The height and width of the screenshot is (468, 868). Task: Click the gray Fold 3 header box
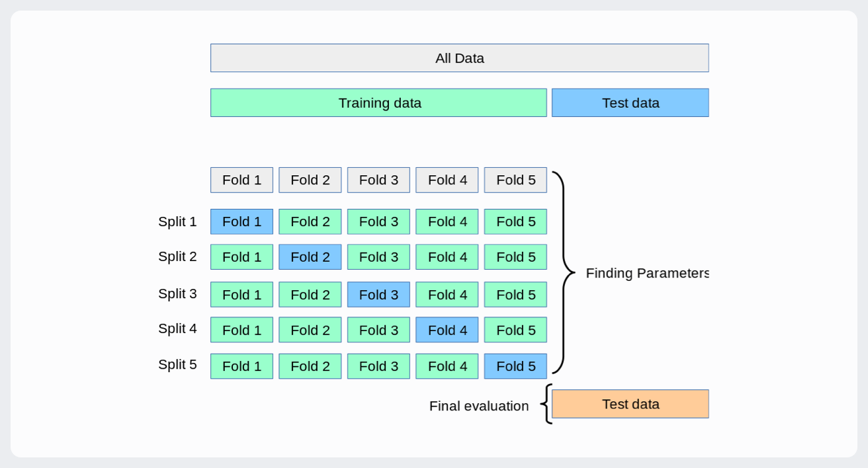378,180
